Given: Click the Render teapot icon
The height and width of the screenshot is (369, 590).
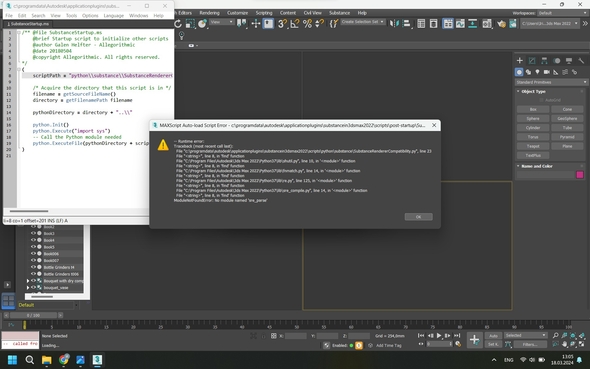Looking at the screenshot, I should (x=501, y=24).
